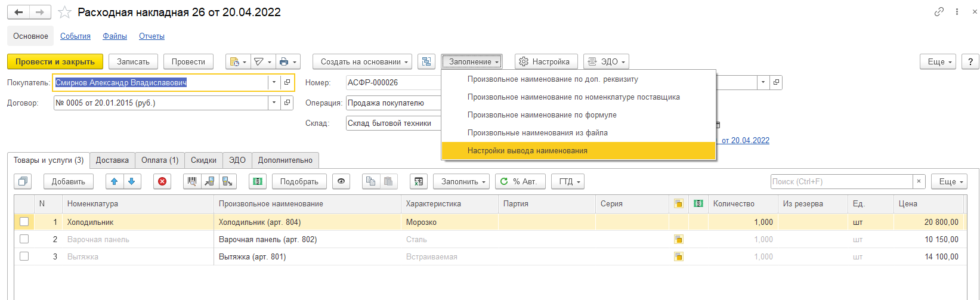Screen dimensions: 980x300
Task: Open the help question mark button
Action: pos(970,61)
